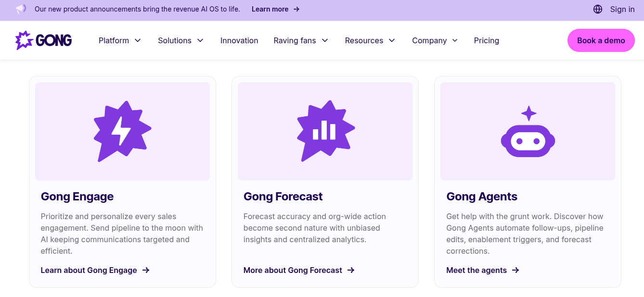Click the Gong Engage heading

click(77, 197)
